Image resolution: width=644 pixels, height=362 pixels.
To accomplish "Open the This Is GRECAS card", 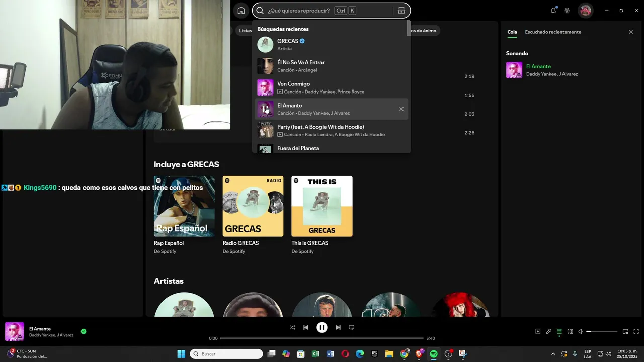I will (x=322, y=215).
